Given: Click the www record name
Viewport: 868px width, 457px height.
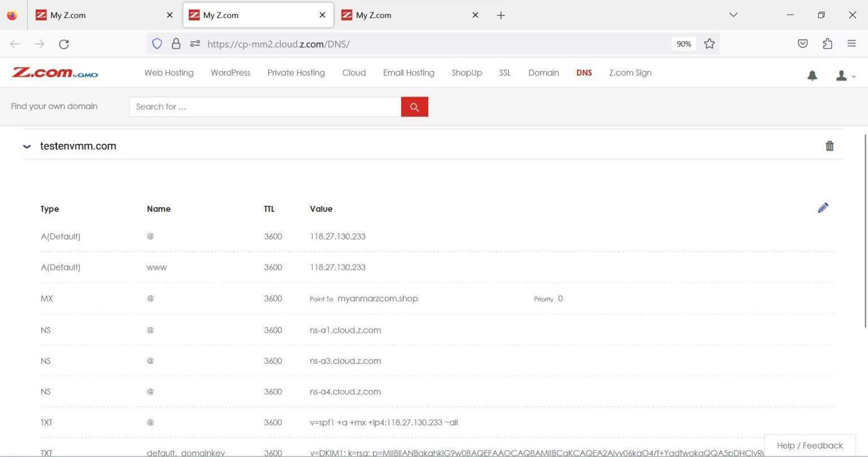Looking at the screenshot, I should coord(157,267).
